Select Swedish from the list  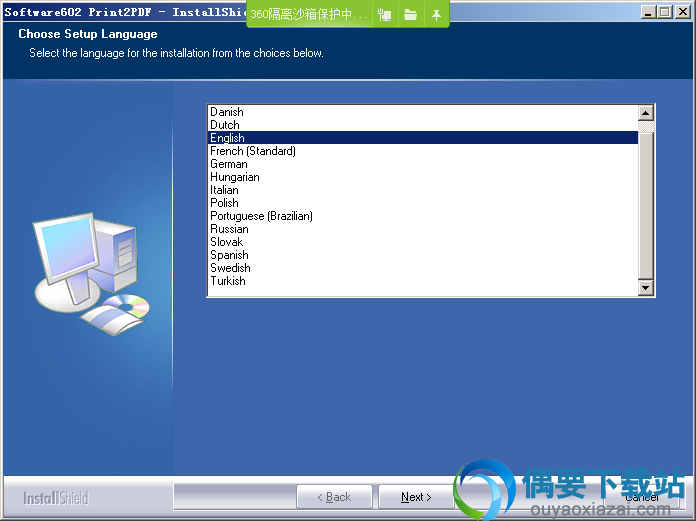click(x=423, y=268)
